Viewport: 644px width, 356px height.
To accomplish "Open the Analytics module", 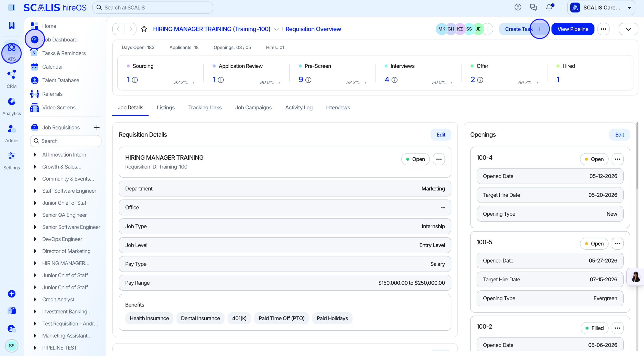I will coord(12,106).
